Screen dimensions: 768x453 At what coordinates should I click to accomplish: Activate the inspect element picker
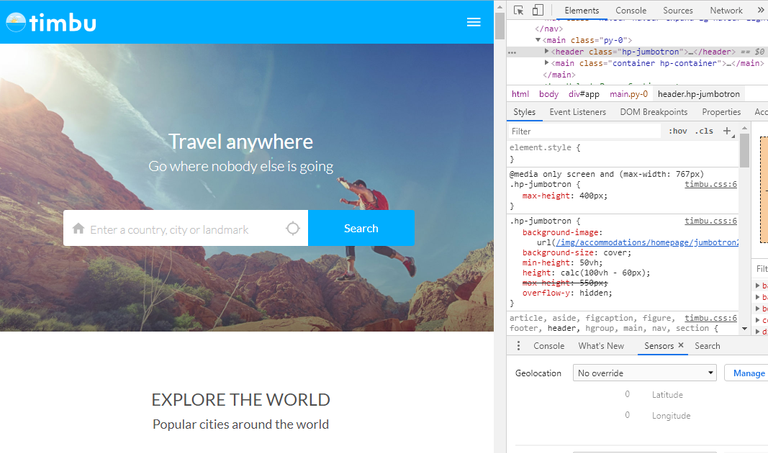tap(519, 10)
